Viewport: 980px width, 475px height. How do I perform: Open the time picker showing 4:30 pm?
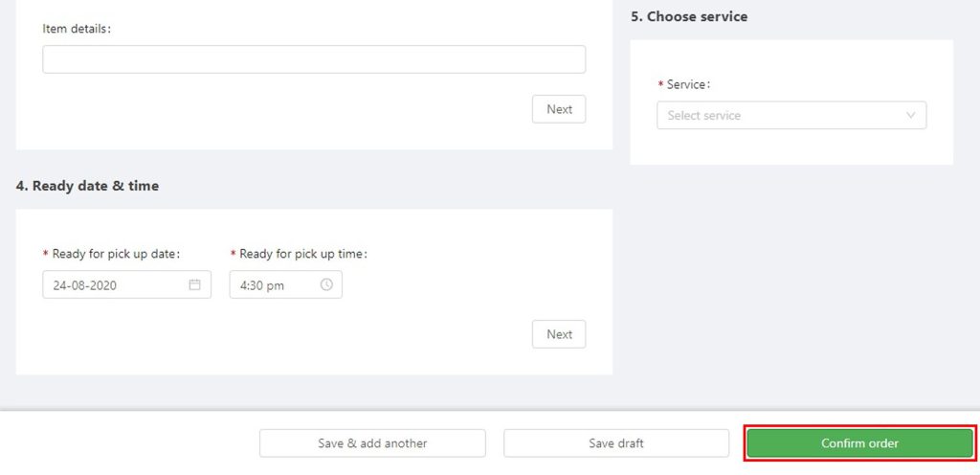pyautogui.click(x=285, y=284)
